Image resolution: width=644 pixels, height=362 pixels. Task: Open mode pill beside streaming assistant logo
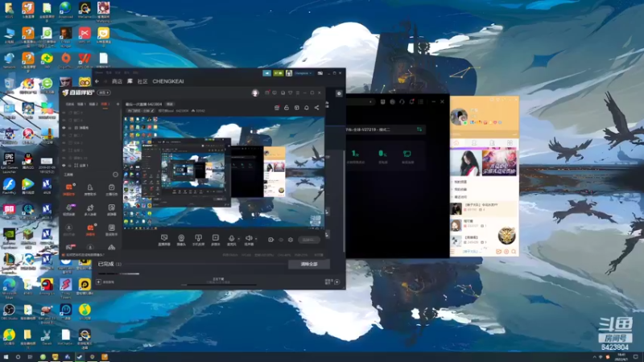[x=104, y=93]
